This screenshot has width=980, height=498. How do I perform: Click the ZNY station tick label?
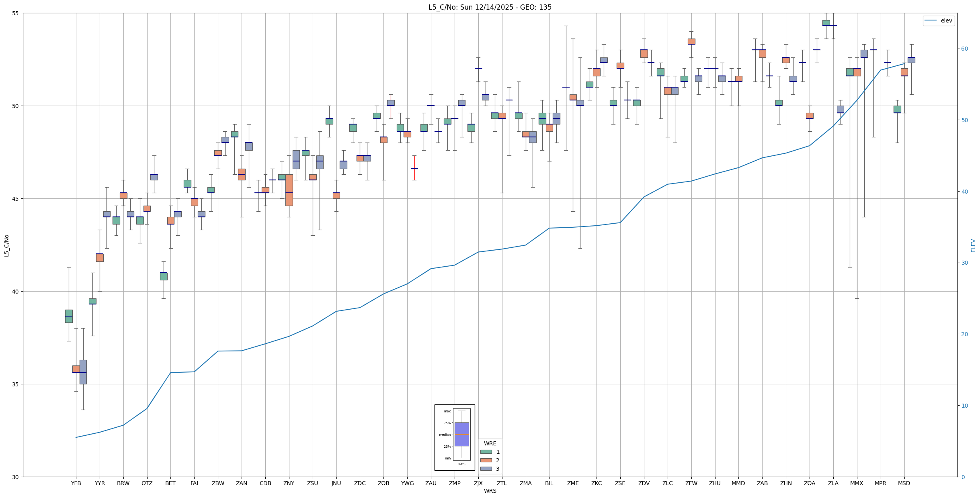coord(289,483)
